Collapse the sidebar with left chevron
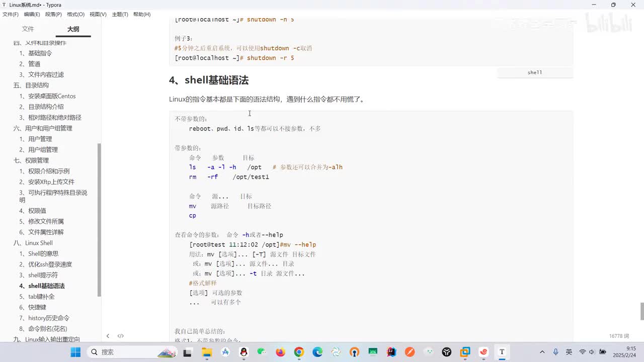The image size is (644, 362). tap(108, 336)
